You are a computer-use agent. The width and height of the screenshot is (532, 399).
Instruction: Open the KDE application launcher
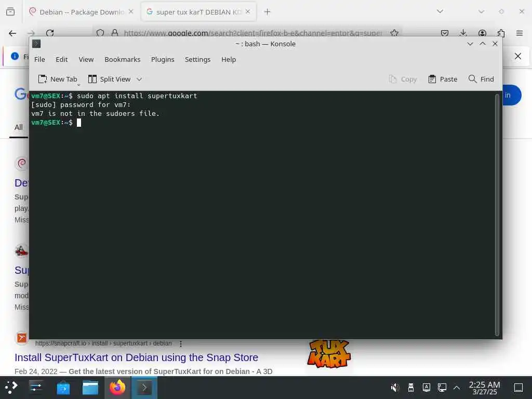[x=11, y=387]
